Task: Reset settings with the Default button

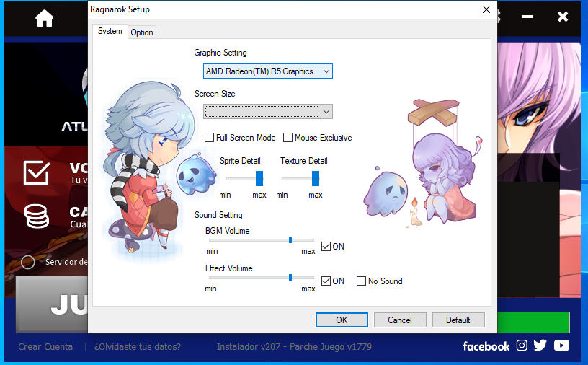Action: [458, 320]
